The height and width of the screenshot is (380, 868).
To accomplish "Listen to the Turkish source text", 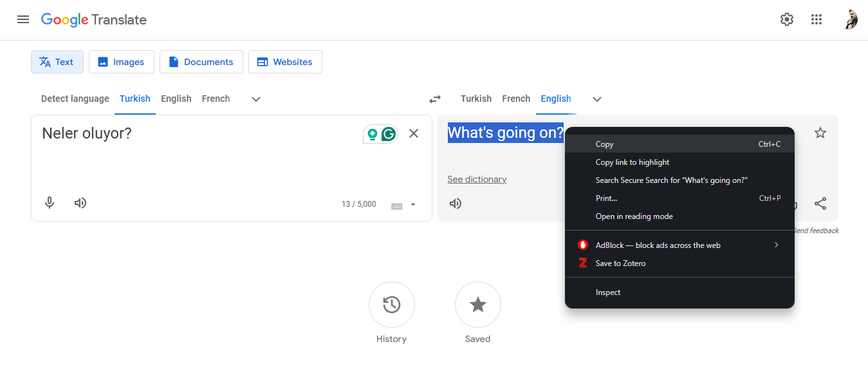I will click(80, 202).
